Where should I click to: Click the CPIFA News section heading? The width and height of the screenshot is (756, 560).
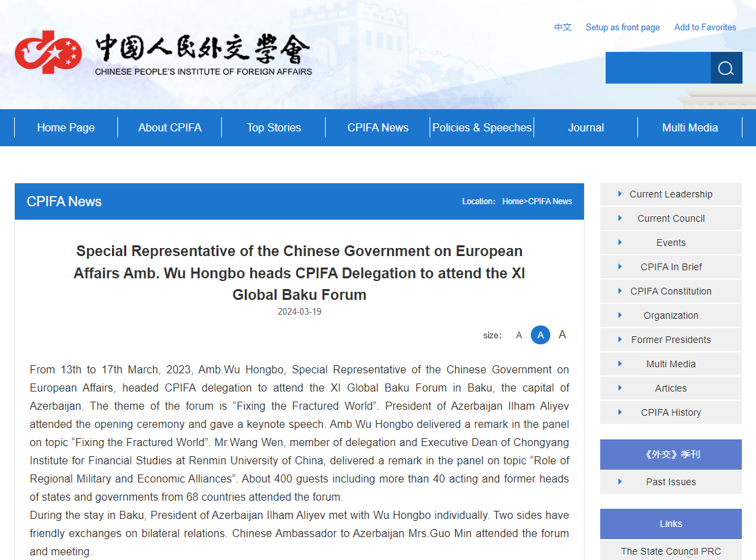(x=64, y=201)
